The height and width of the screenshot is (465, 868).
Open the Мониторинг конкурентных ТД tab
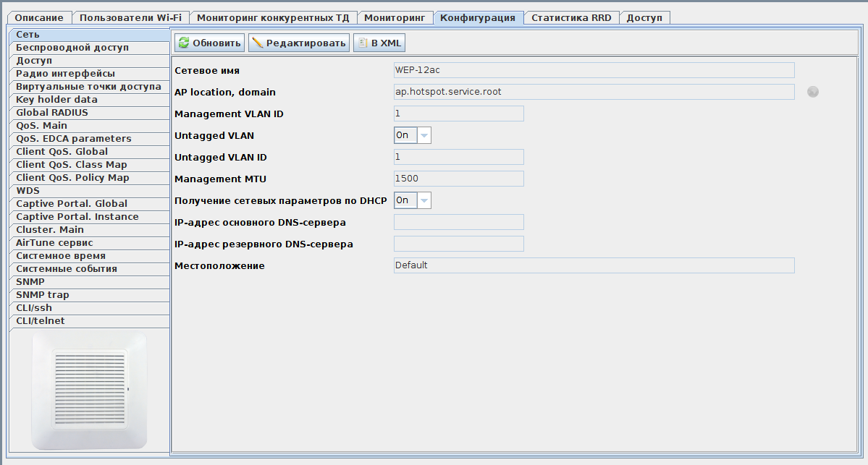point(273,17)
